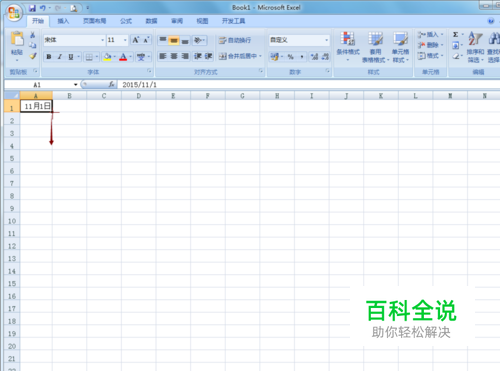Decrease the indent

pyautogui.click(x=198, y=56)
